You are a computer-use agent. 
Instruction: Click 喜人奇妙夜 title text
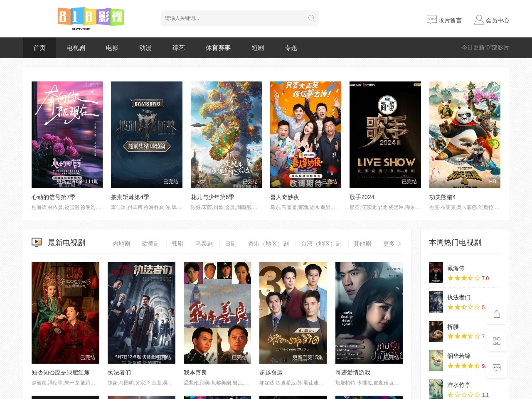tap(285, 197)
